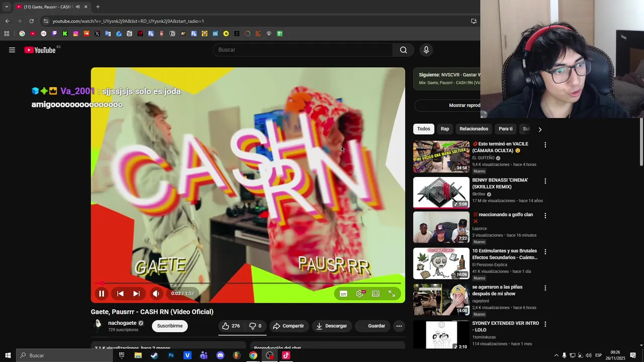Click Mostrar reproducciones chat button
644x362 pixels.
point(447,106)
